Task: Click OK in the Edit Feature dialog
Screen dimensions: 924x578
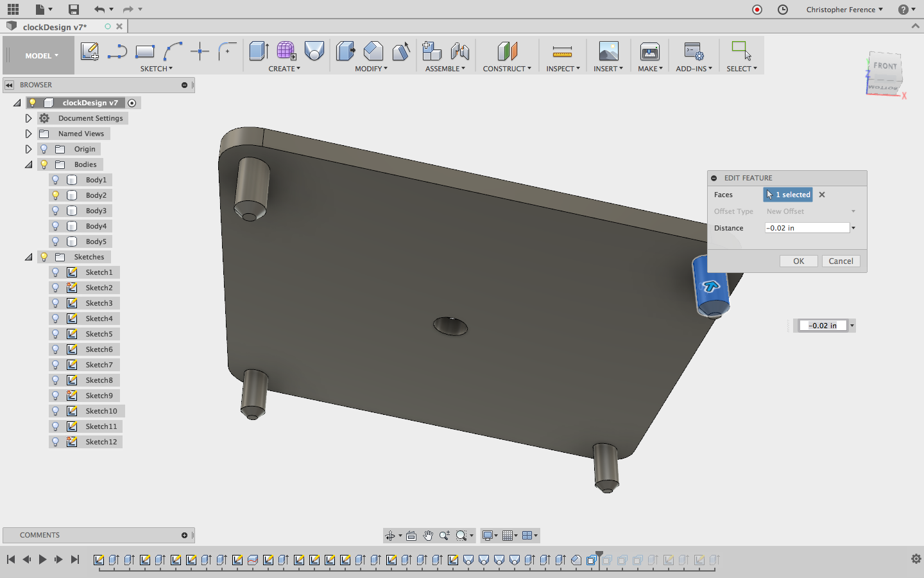Action: 799,261
